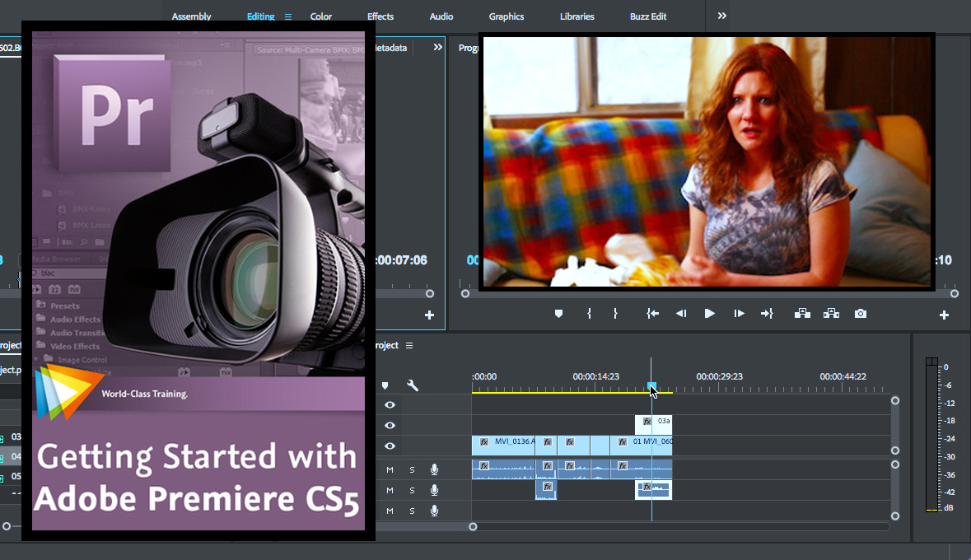Image resolution: width=971 pixels, height=560 pixels.
Task: Open Program monitor button editor plus
Action: [x=944, y=315]
